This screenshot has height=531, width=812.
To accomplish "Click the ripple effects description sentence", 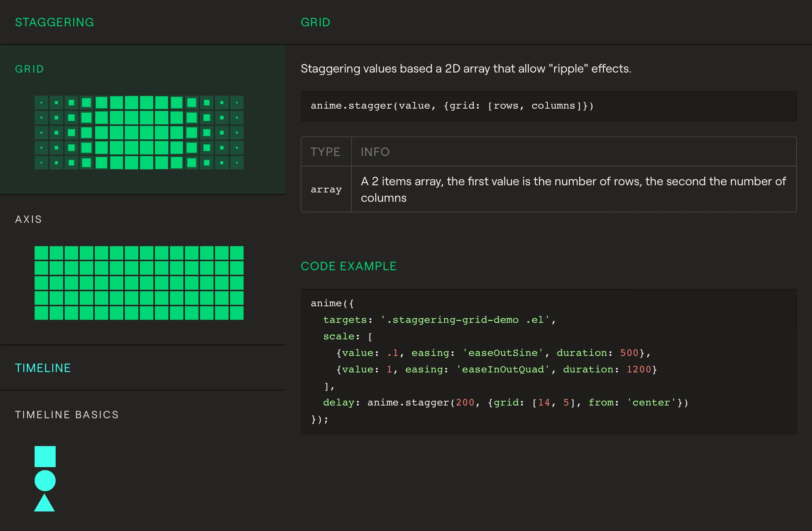I will coord(466,69).
